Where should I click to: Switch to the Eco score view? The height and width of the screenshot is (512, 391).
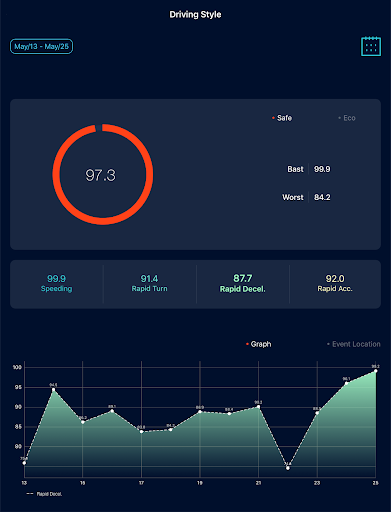[x=347, y=118]
